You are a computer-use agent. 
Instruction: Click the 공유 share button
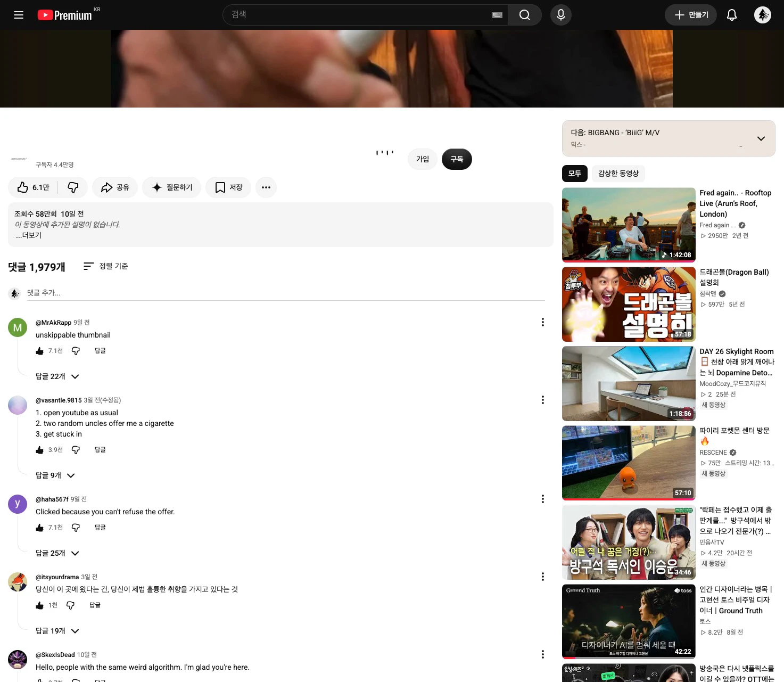tap(115, 187)
